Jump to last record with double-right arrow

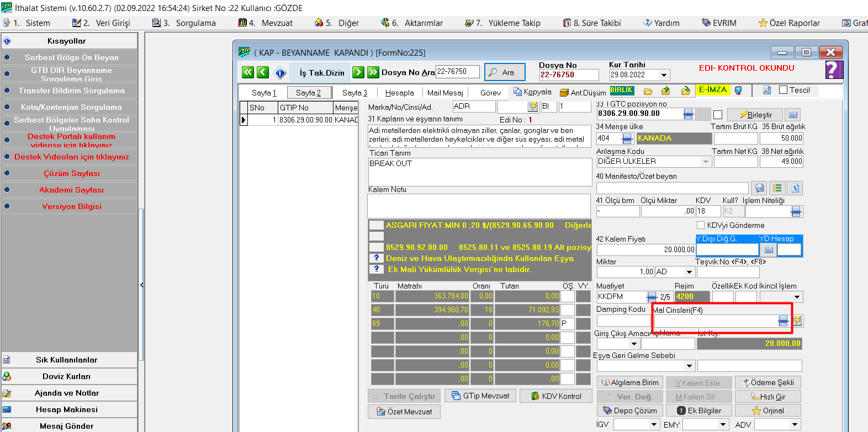pos(373,72)
